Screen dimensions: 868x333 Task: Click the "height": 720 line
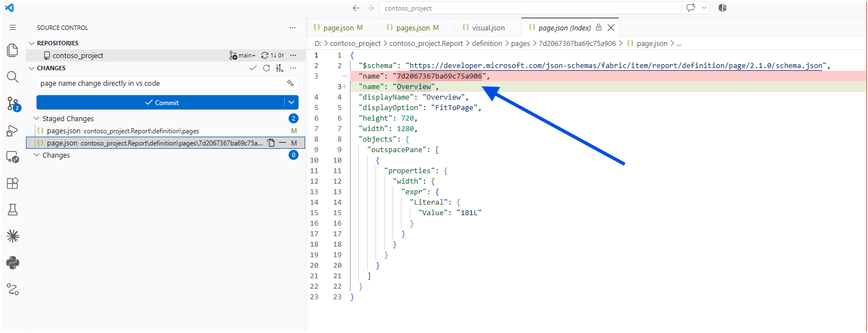[388, 118]
